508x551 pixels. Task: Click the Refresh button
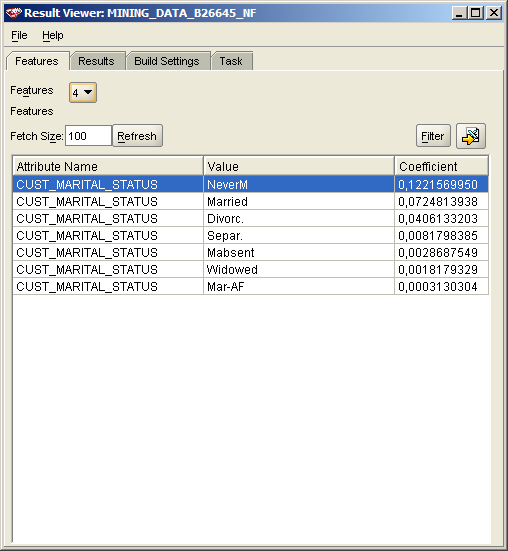[x=137, y=136]
